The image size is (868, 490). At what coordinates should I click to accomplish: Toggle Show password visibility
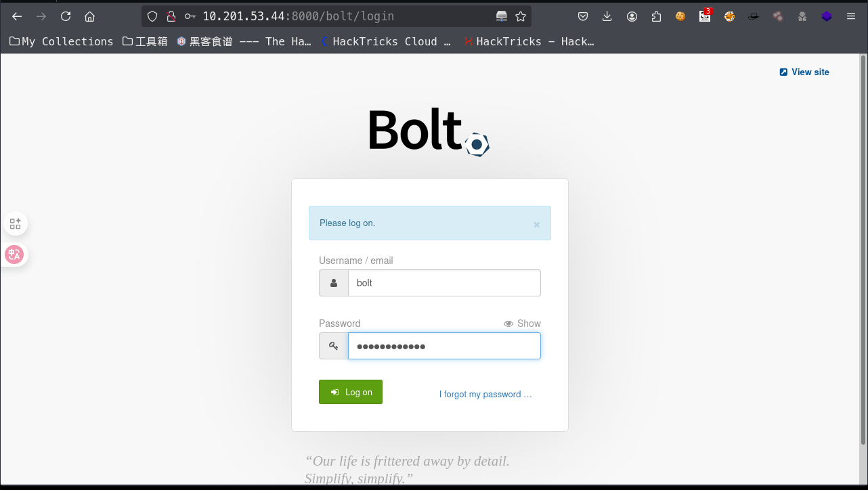pos(522,324)
